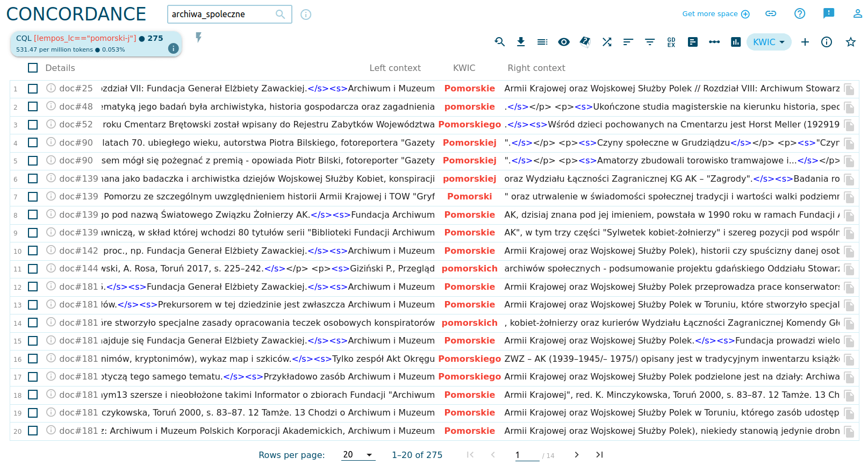Jump to the last results page
This screenshot has height=472, width=868.
[599, 455]
